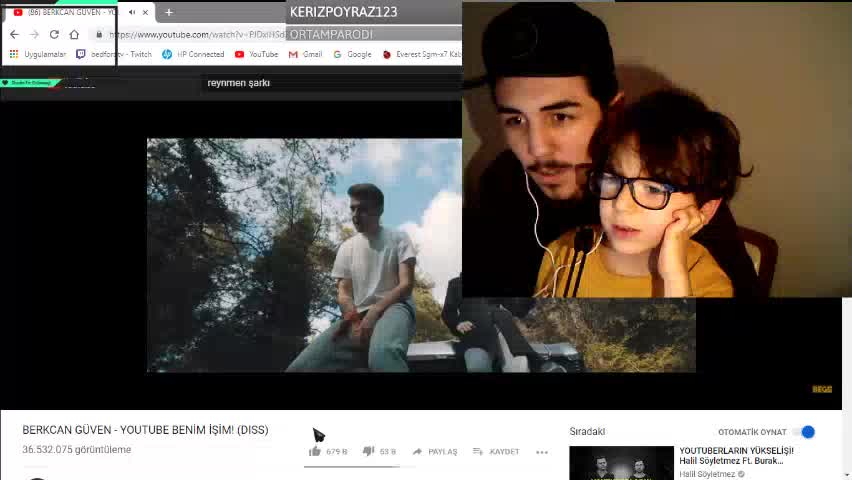Open the Twitch bookmark
852x480 pixels.
click(x=114, y=54)
